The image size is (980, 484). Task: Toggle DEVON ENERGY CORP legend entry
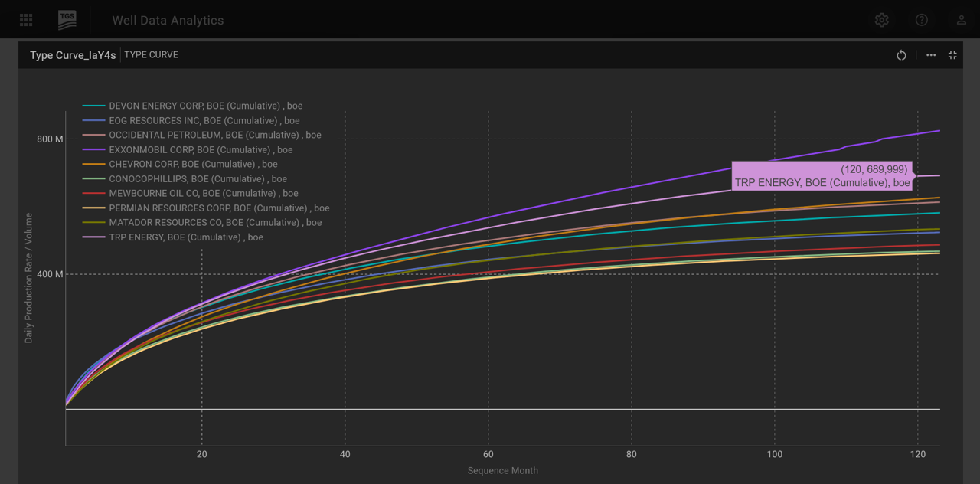[x=192, y=106]
